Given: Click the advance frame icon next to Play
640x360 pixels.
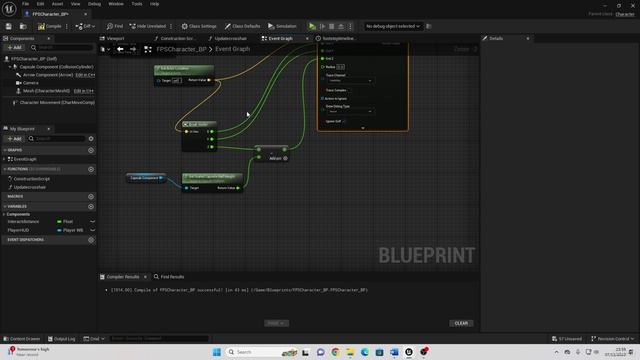Looking at the screenshot, I should click(322, 26).
